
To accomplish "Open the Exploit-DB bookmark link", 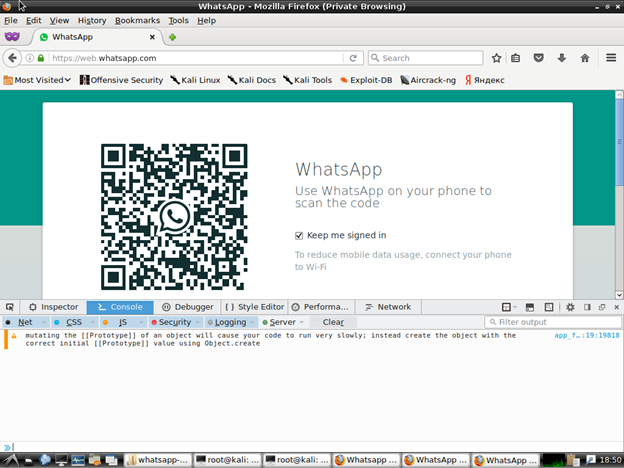I will coord(369,80).
